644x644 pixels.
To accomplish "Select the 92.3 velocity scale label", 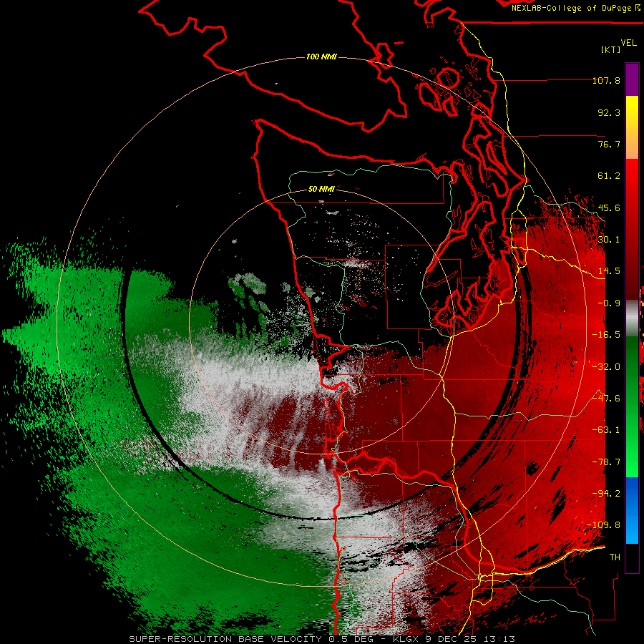I will click(609, 112).
